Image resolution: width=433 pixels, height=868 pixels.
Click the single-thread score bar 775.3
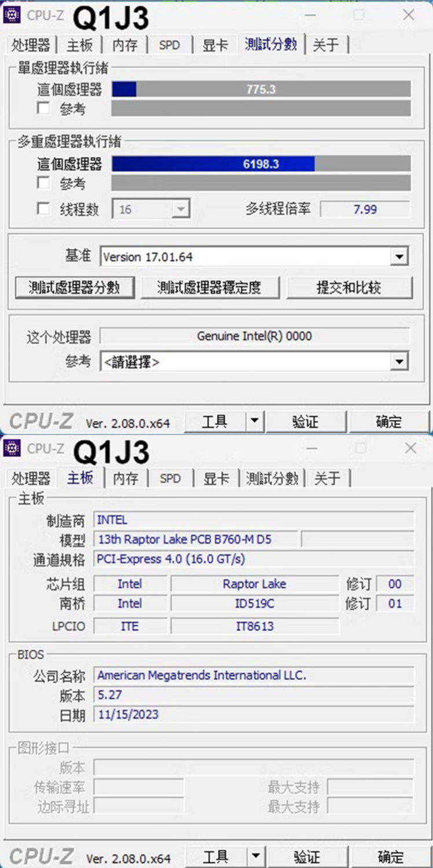(261, 89)
